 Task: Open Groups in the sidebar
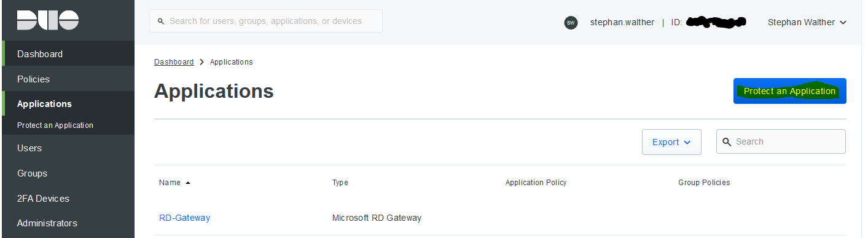tap(68, 173)
